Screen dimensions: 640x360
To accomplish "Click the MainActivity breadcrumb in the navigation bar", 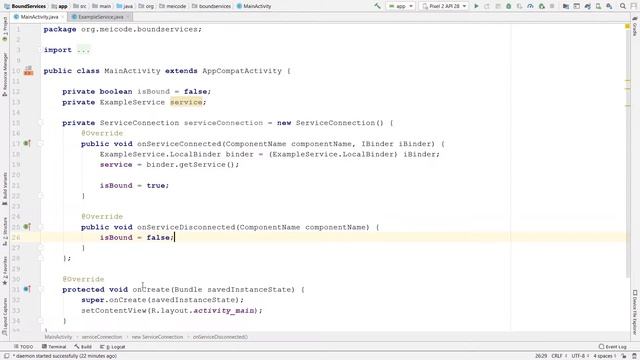I will [x=254, y=6].
